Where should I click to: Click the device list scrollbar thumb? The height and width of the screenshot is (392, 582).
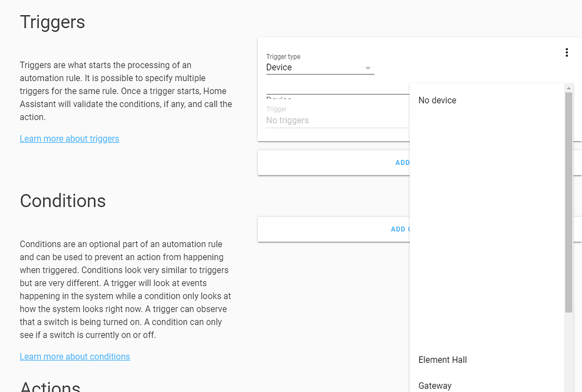(569, 202)
